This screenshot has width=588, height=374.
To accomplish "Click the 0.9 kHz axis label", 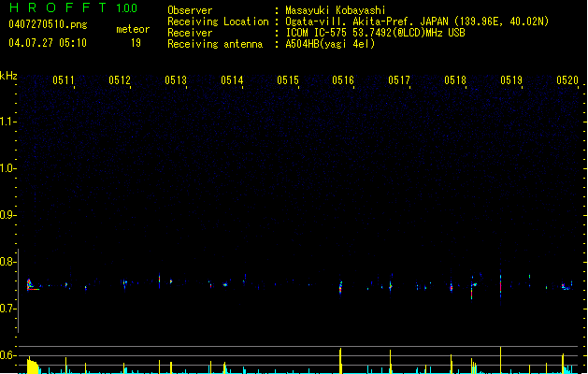I will coord(7,215).
